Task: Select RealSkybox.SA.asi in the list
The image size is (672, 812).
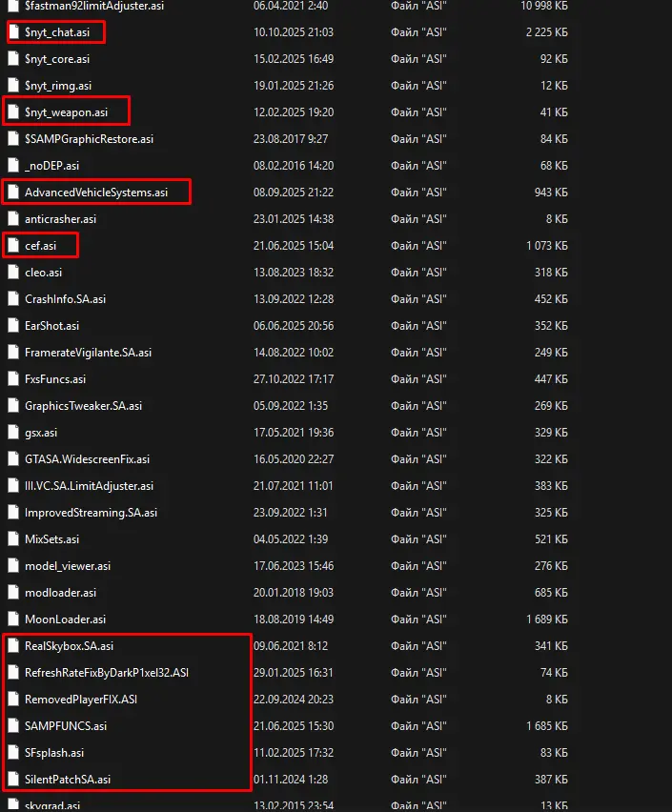Action: [70, 646]
